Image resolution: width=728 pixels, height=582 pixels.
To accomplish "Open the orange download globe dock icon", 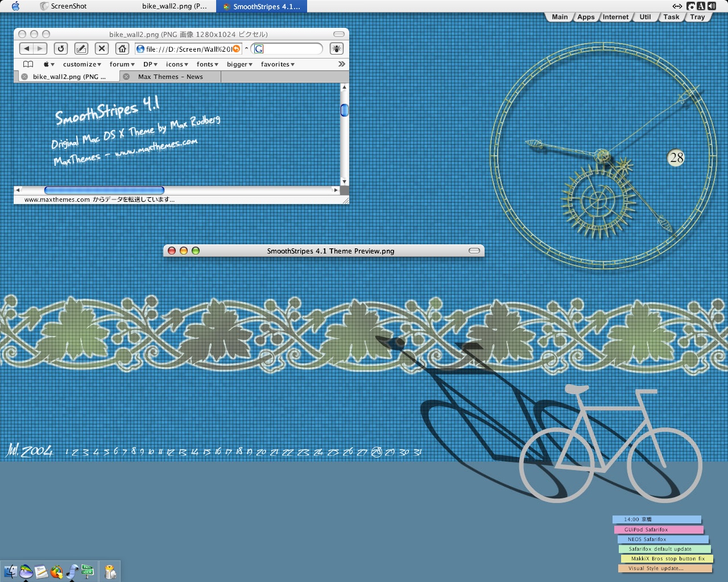I will pos(57,571).
